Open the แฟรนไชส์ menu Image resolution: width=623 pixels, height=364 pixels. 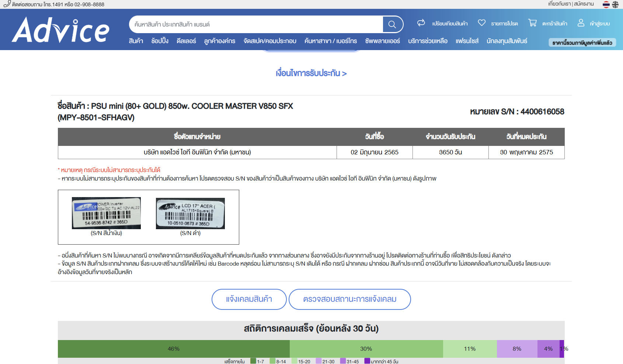467,41
